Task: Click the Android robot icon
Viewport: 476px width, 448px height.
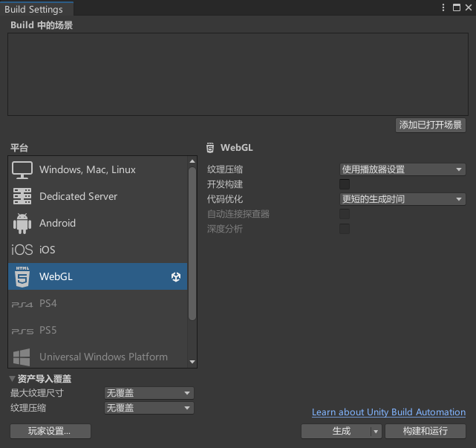Action: 22,223
